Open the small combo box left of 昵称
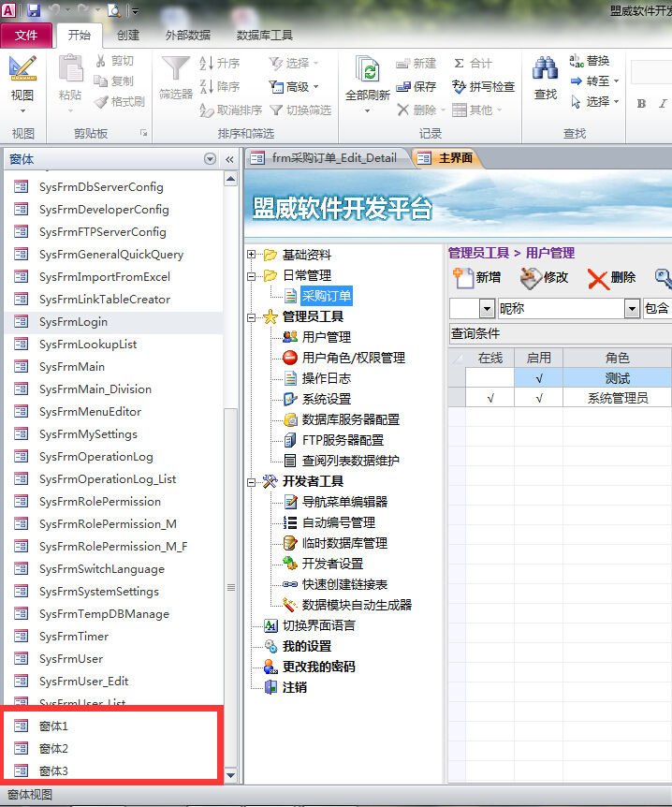 (x=487, y=309)
